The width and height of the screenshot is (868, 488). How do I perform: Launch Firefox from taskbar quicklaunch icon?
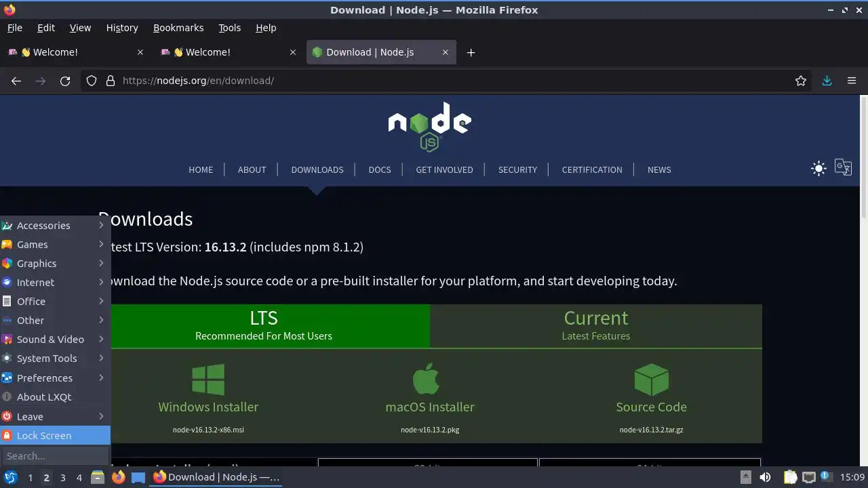point(118,477)
